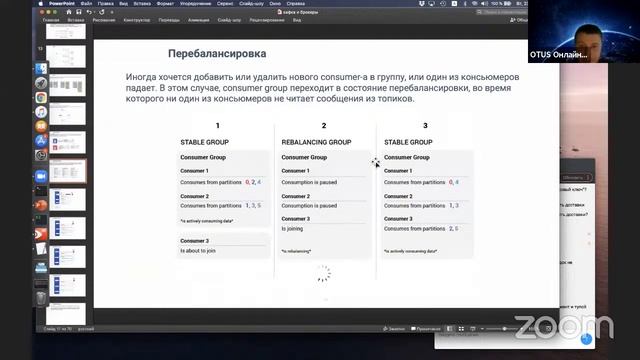640x360 pixels.
Task: Click the 'Is about to join' text
Action: coord(198,251)
